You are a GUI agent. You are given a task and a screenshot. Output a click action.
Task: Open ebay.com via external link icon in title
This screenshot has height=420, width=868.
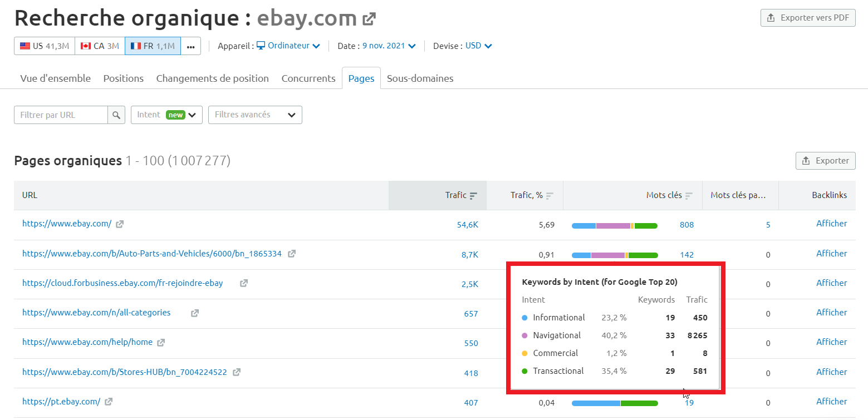(368, 18)
